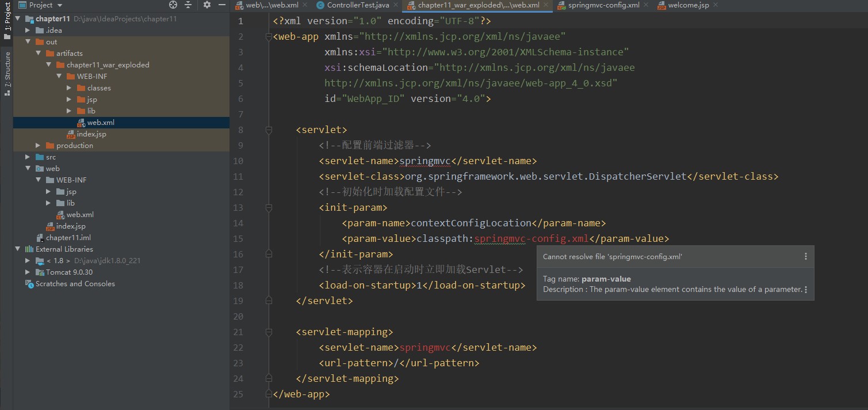This screenshot has width=868, height=410.
Task: Open the Project view type dropdown
Action: (x=60, y=5)
